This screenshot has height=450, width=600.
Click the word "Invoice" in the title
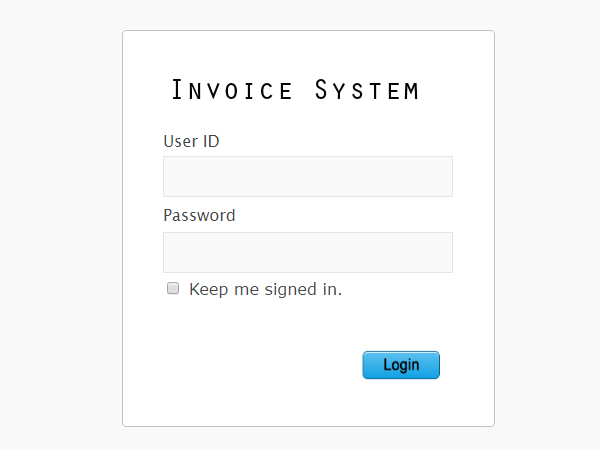(232, 91)
